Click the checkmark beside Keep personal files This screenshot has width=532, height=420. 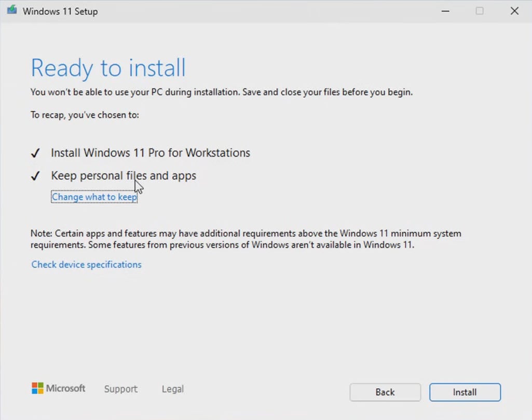[36, 175]
